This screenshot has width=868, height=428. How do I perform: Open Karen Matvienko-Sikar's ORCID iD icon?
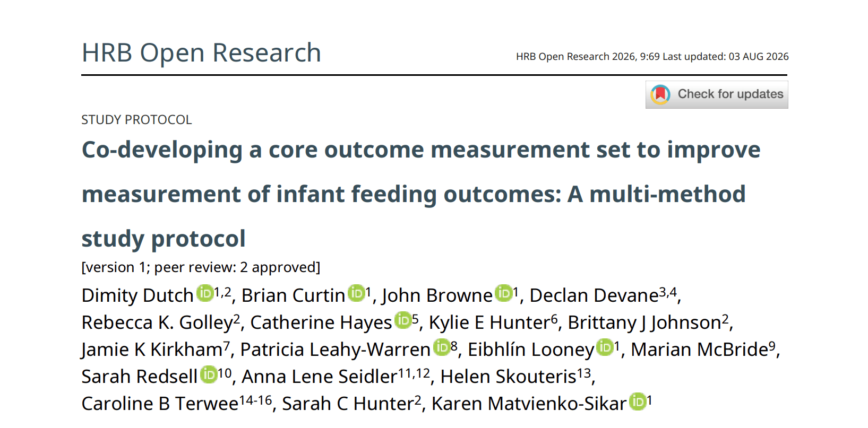[x=638, y=401]
